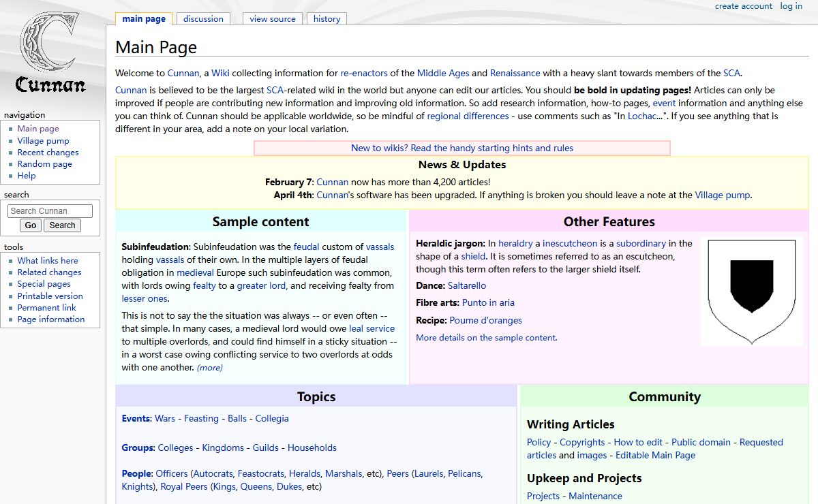This screenshot has height=504, width=818.
Task: Open the Punto in aria link
Action: pyautogui.click(x=488, y=303)
